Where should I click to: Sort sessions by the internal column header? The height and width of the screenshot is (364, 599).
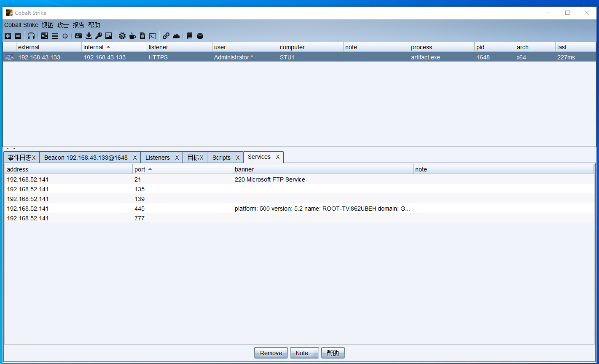(114, 47)
